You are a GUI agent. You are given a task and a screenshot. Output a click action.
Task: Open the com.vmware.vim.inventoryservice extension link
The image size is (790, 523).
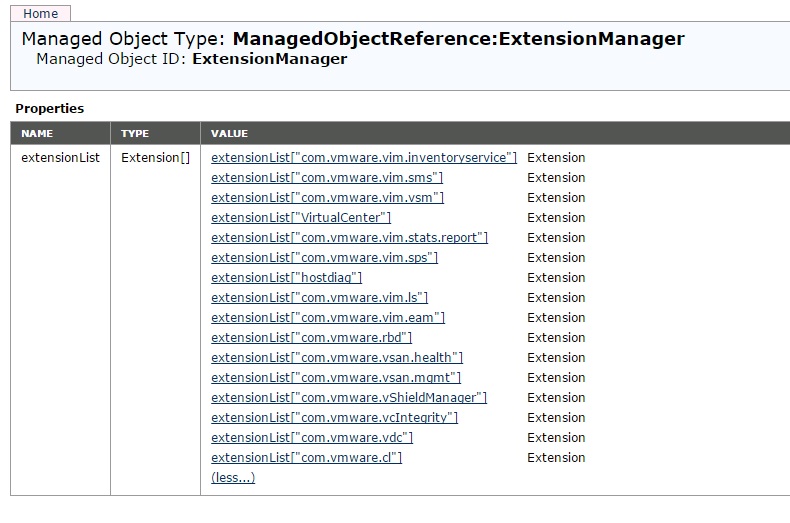pos(364,158)
